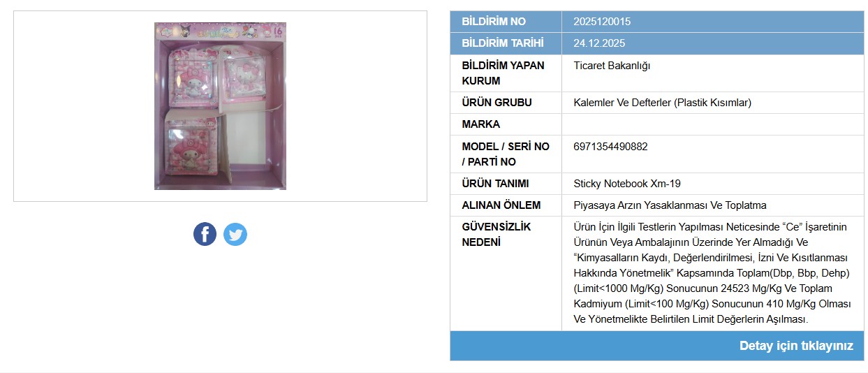Image resolution: width=868 pixels, height=373 pixels.
Task: Click the barcode number 6971354490882
Action: pos(610,147)
